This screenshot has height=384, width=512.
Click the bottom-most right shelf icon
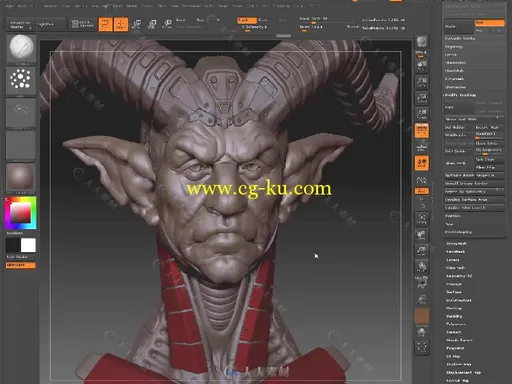click(422, 347)
